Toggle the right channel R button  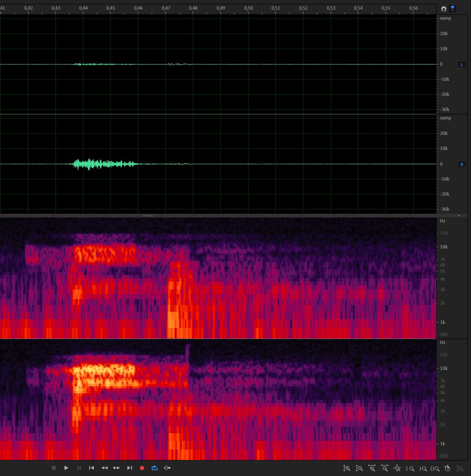point(462,164)
